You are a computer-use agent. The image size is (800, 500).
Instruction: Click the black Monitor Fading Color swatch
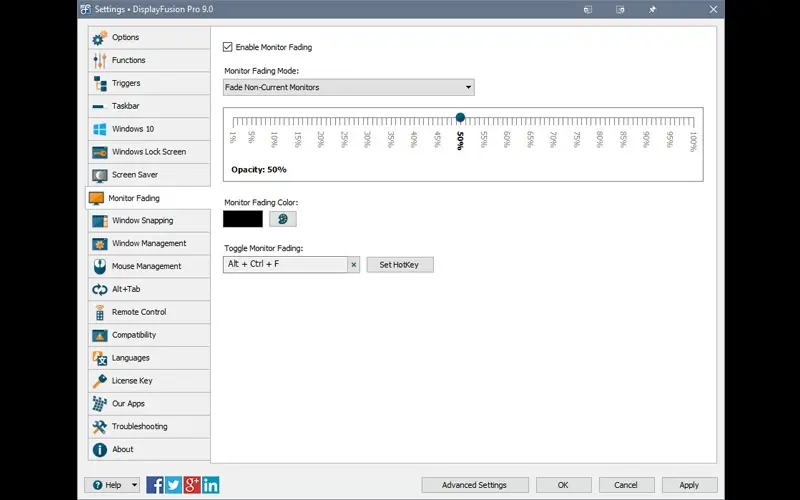[x=243, y=218]
